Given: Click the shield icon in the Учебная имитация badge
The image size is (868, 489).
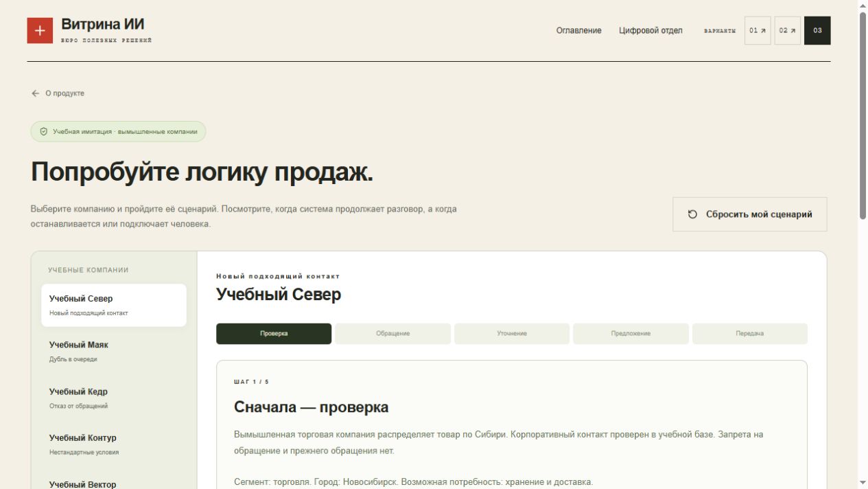Looking at the screenshot, I should click(44, 132).
